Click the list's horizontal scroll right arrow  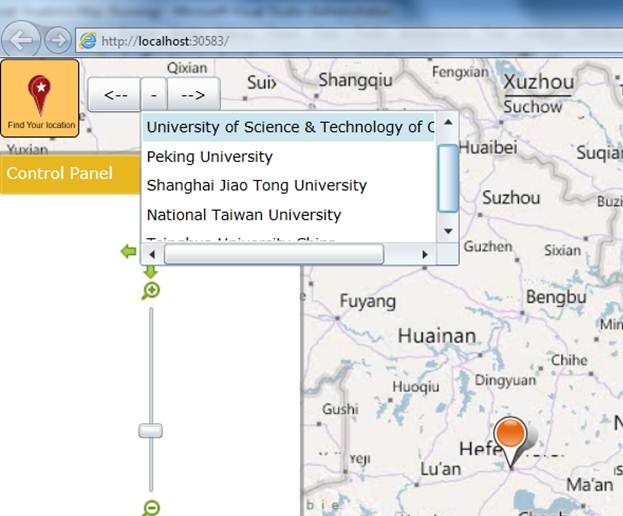425,255
